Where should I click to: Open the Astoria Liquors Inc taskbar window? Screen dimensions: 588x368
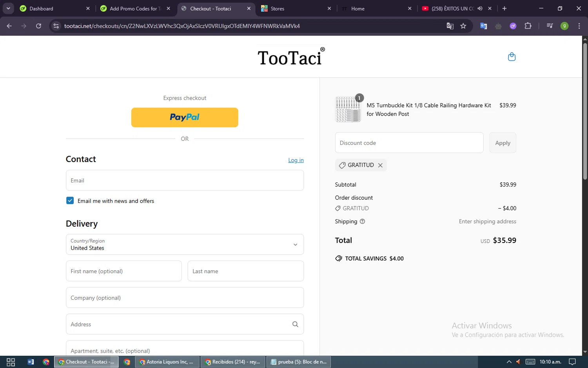click(167, 362)
